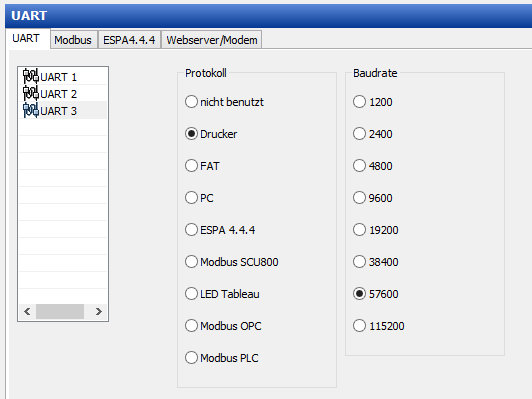The image size is (532, 399).
Task: Click the list's left scroll arrow
Action: (27, 311)
